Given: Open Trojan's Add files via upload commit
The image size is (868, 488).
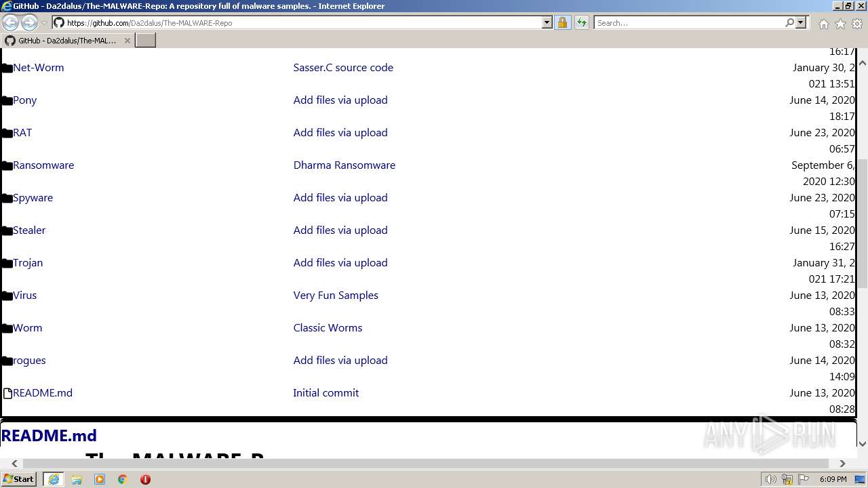Looking at the screenshot, I should (x=340, y=263).
